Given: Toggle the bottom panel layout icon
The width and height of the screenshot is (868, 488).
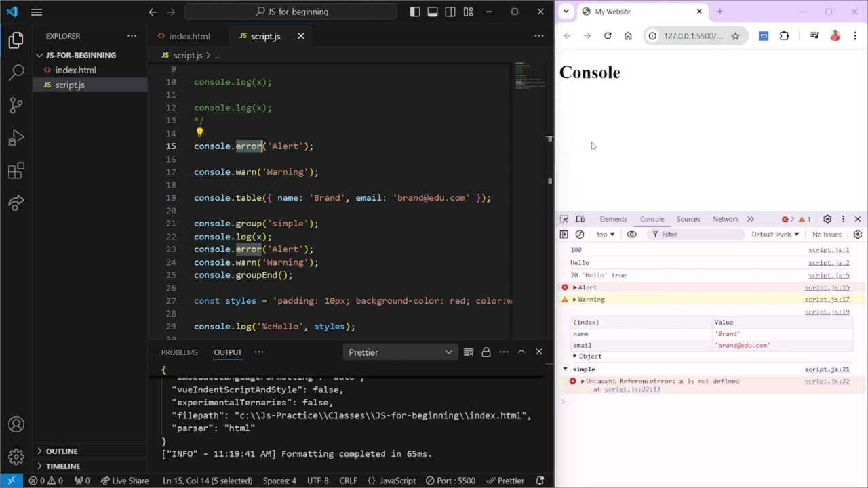Looking at the screenshot, I should point(433,12).
